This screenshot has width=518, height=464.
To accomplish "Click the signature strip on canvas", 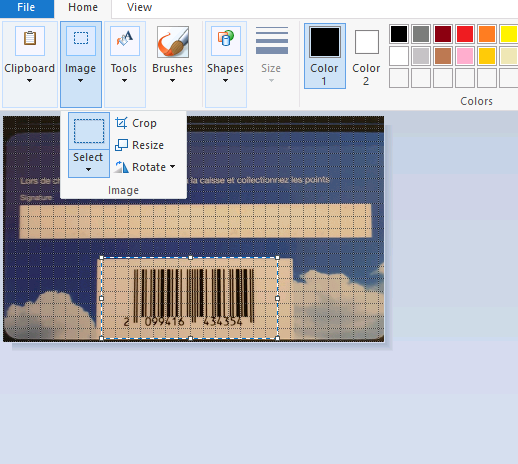I will click(195, 221).
